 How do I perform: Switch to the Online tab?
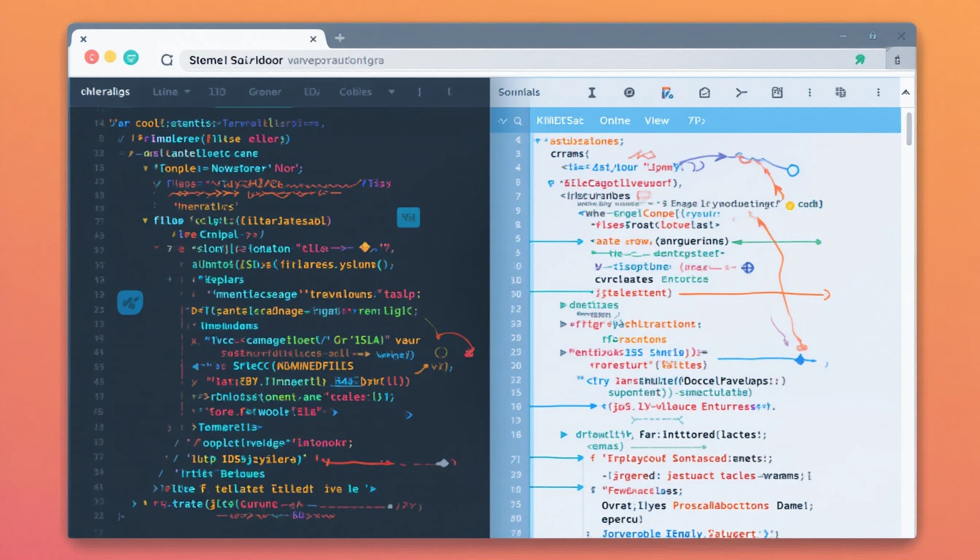click(615, 121)
